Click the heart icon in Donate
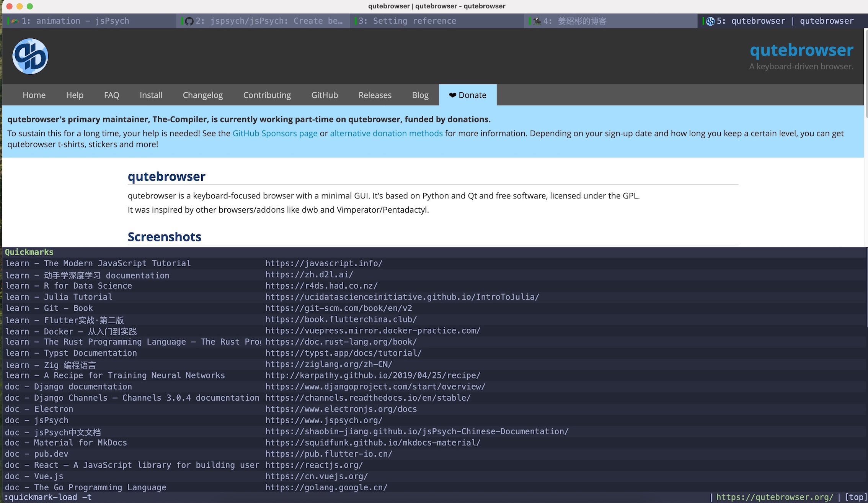 pos(452,95)
